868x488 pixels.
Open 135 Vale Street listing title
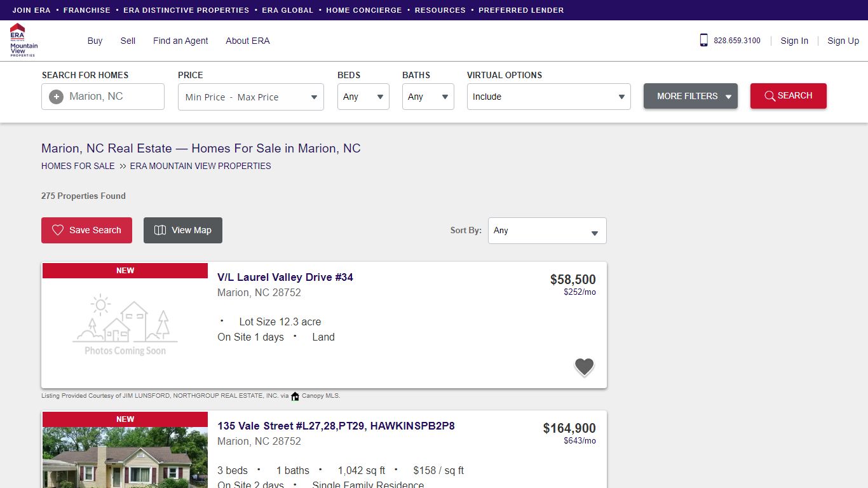point(336,426)
